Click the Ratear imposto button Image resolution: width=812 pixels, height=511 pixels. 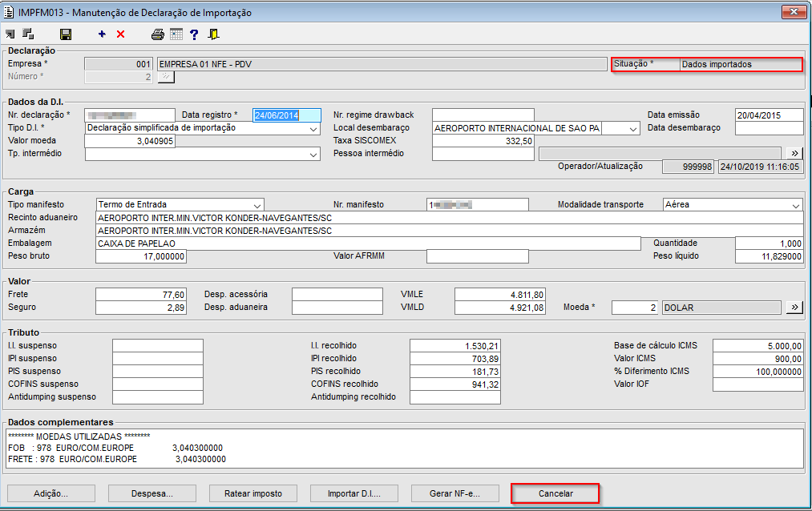tap(252, 493)
